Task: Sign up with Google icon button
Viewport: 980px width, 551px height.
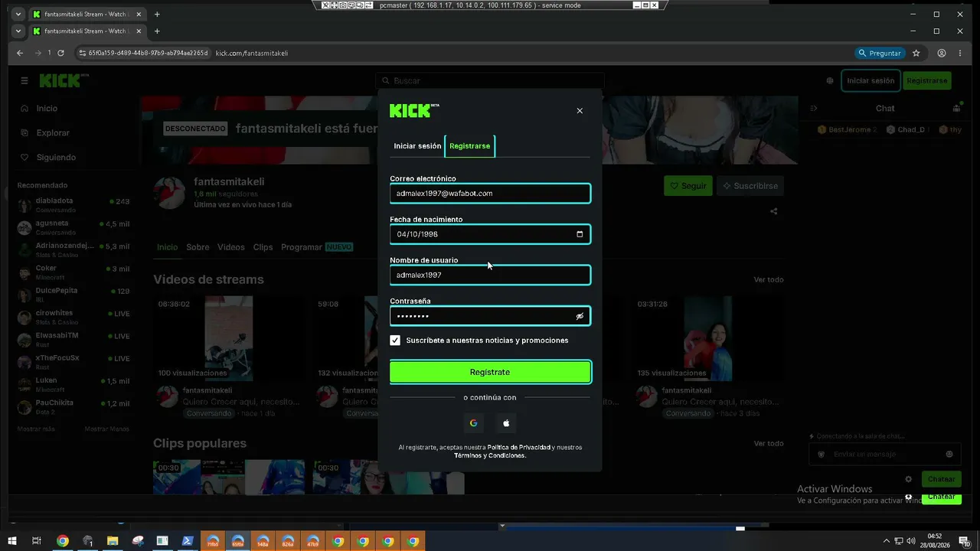Action: click(474, 423)
